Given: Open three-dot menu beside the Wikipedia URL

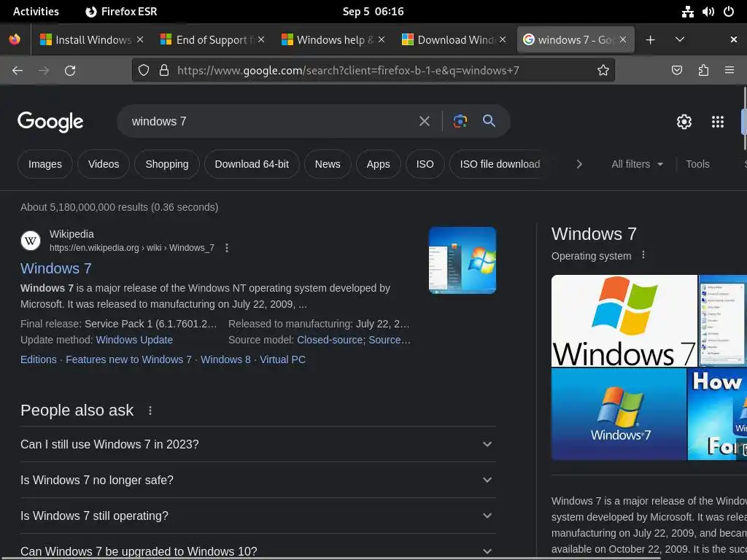Looking at the screenshot, I should [x=227, y=248].
